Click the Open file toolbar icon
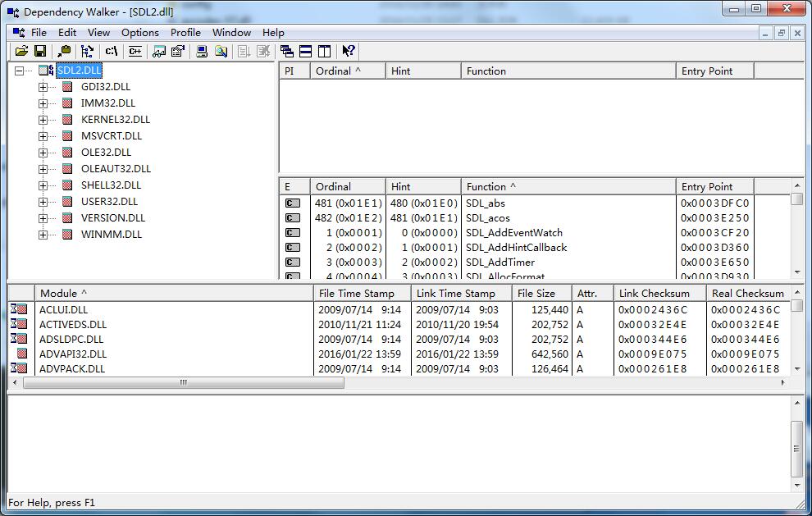 tap(22, 51)
